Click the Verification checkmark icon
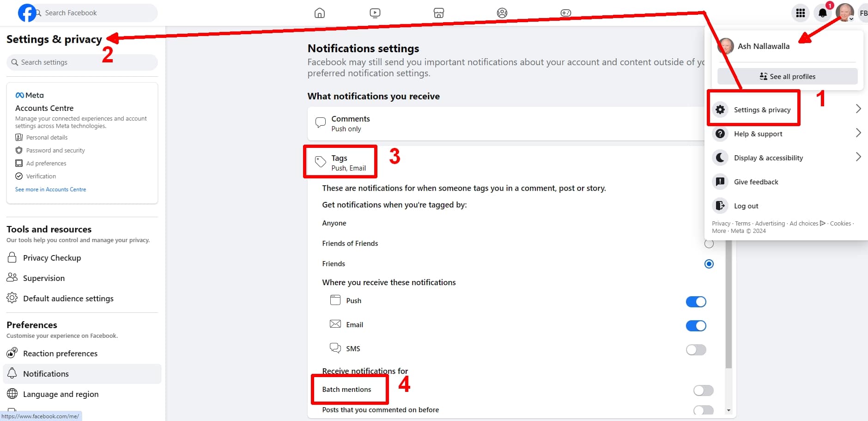868x421 pixels. (19, 176)
